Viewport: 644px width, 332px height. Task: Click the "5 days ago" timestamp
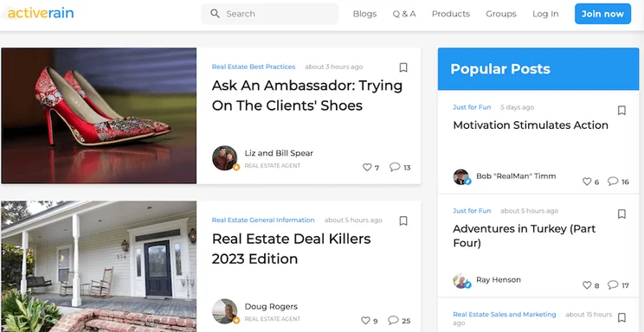(517, 107)
